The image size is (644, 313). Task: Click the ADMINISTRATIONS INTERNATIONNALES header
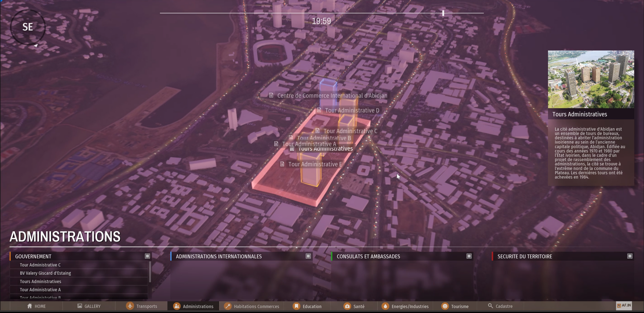(241, 256)
